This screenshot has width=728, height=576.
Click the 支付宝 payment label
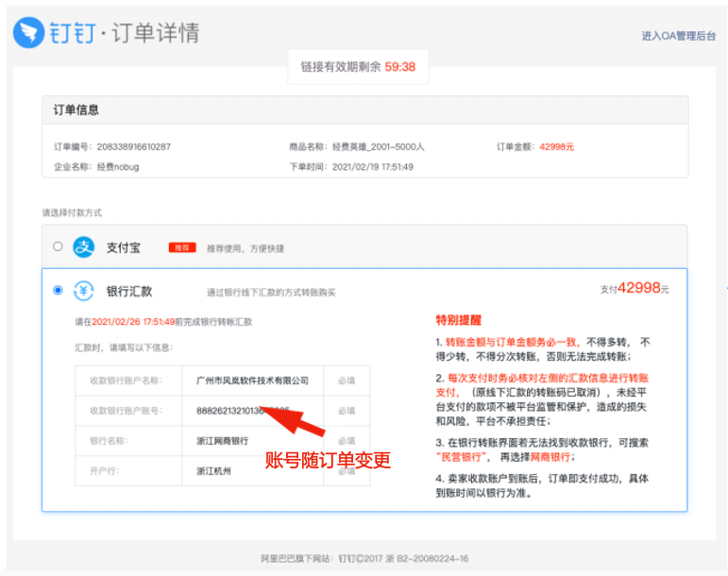pyautogui.click(x=124, y=247)
